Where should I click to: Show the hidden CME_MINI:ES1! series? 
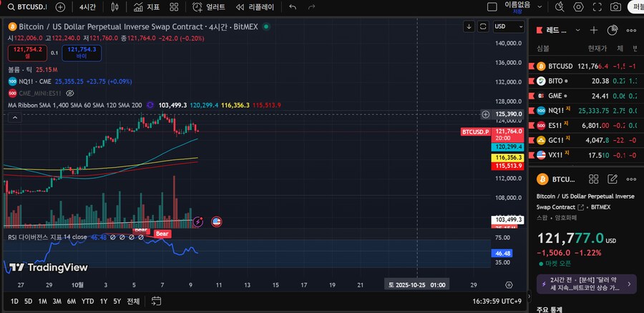(x=70, y=93)
